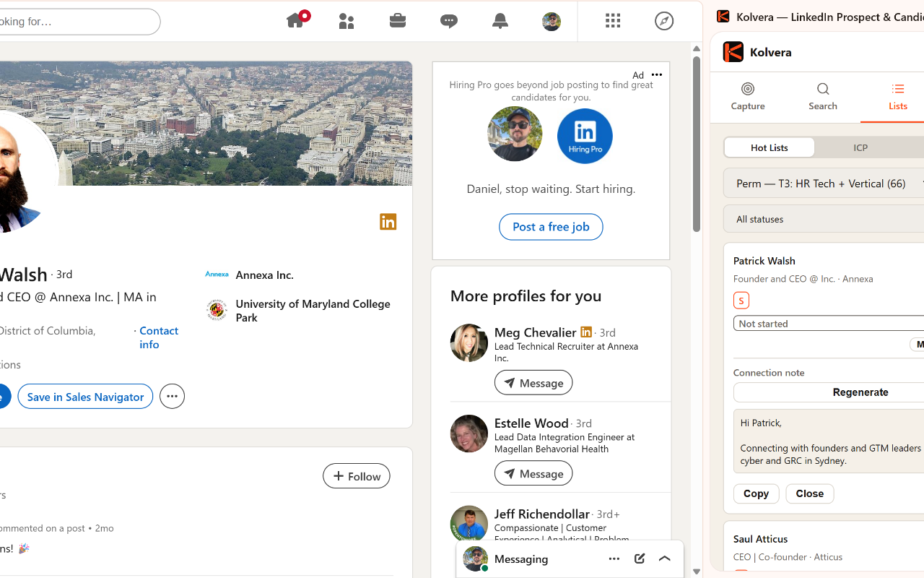
Task: Open Kolvera Lists tab
Action: [898, 97]
